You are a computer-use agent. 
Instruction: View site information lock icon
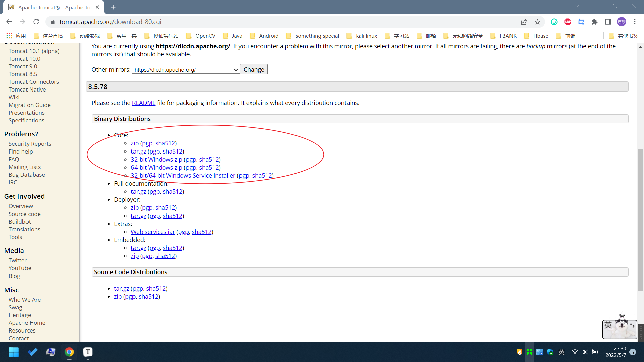tap(53, 22)
